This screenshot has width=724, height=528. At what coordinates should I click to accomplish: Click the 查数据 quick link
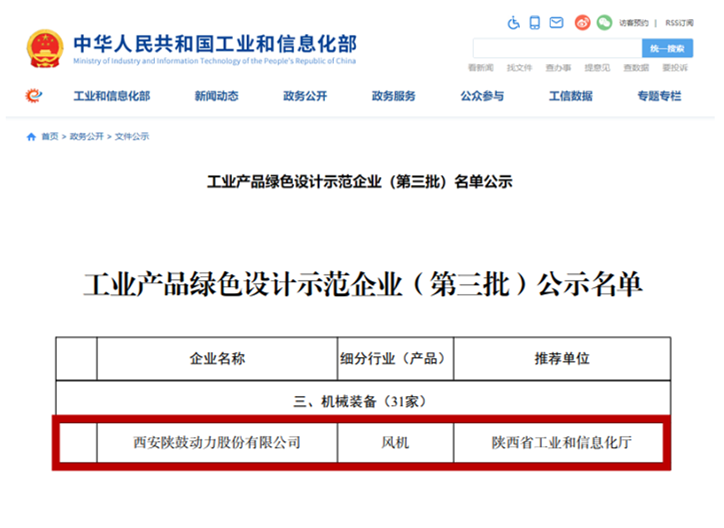click(x=636, y=68)
